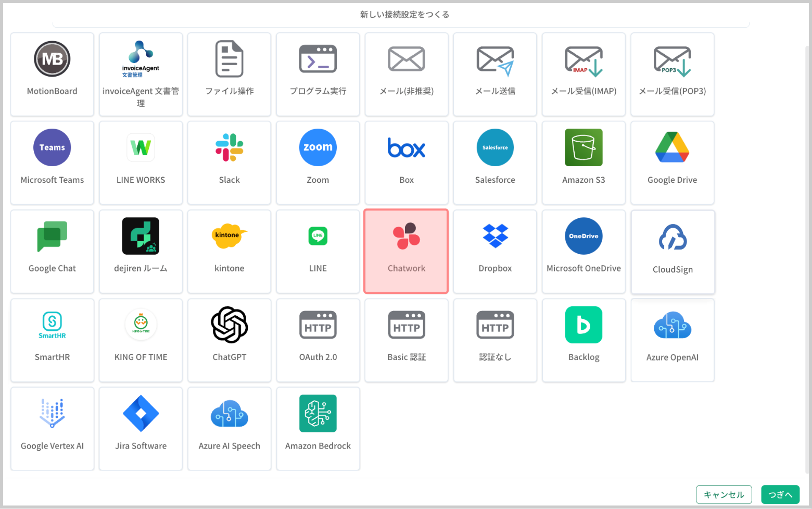
Task: Select the Google Vertex AI icon
Action: coord(52,413)
